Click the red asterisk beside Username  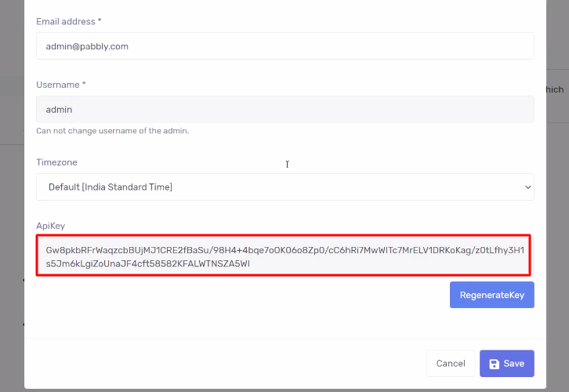click(84, 85)
